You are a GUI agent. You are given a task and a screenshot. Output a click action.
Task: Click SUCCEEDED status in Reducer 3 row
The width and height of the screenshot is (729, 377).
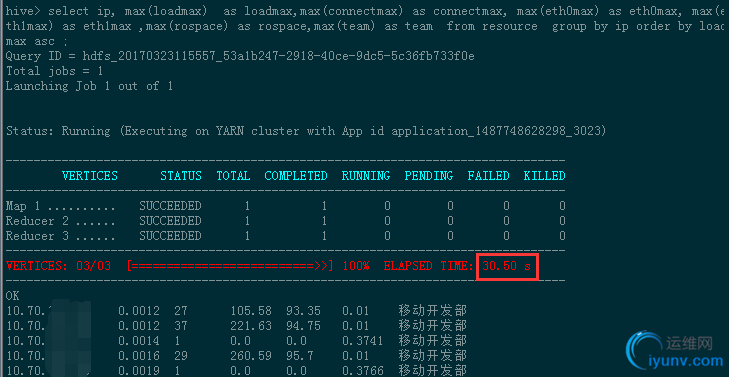[170, 236]
